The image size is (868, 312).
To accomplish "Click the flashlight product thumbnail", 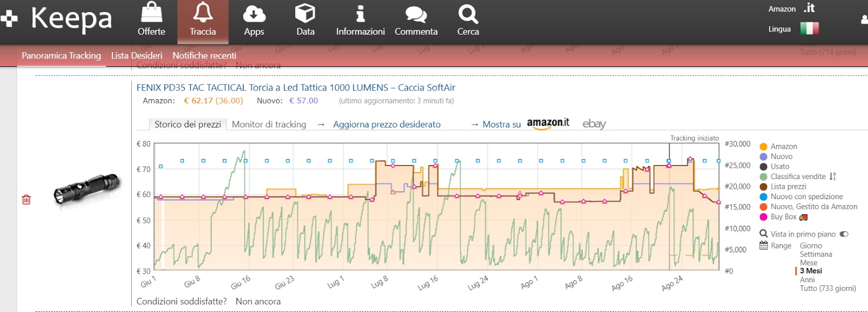I will 86,188.
